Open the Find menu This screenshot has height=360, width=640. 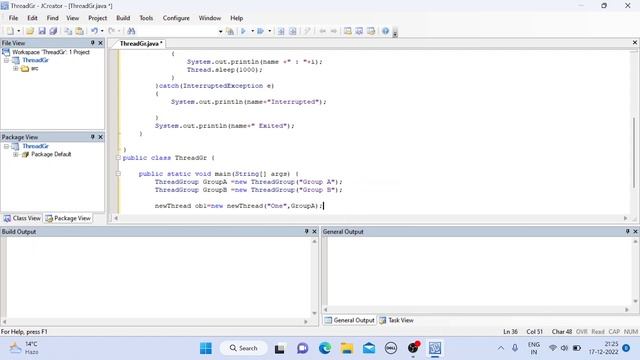point(52,18)
